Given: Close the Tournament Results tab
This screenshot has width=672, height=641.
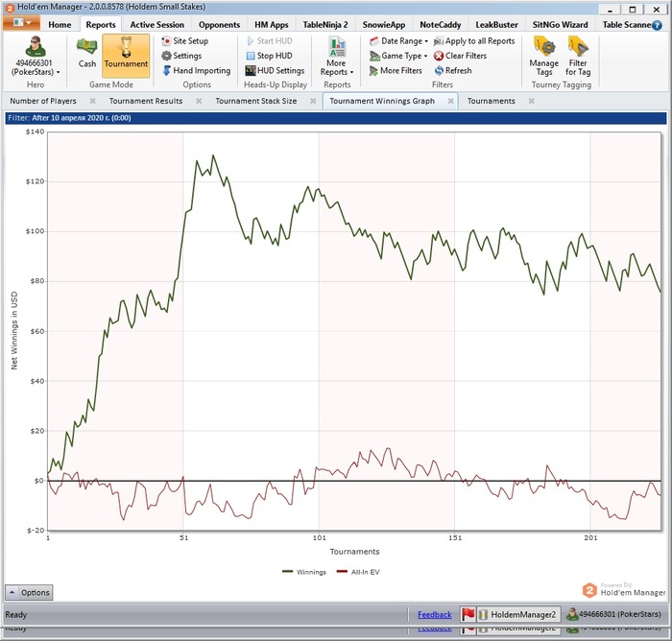Looking at the screenshot, I should point(199,101).
